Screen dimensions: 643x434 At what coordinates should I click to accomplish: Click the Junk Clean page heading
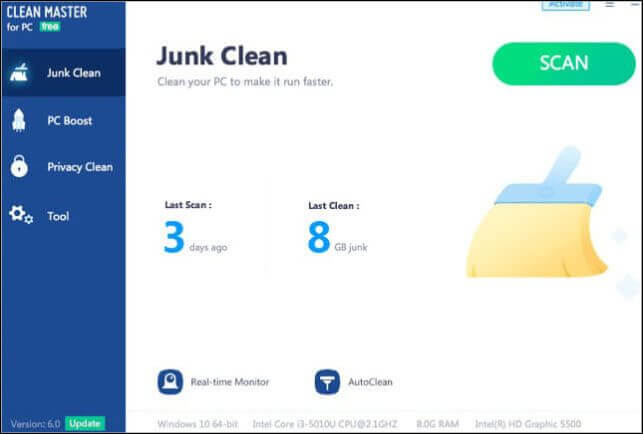(x=222, y=56)
